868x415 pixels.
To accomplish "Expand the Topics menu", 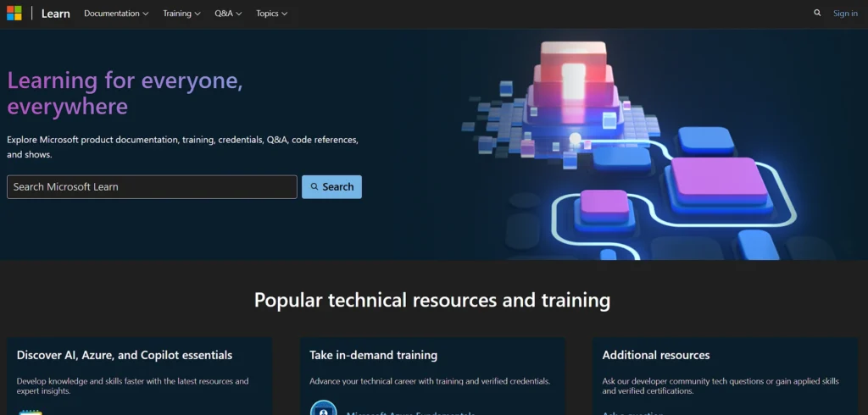I will (272, 14).
